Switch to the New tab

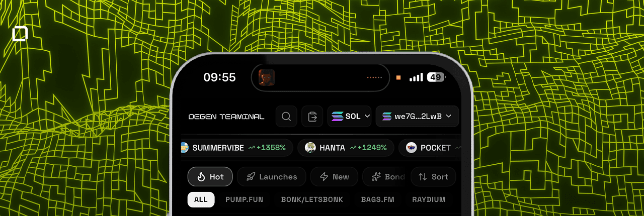pos(334,177)
